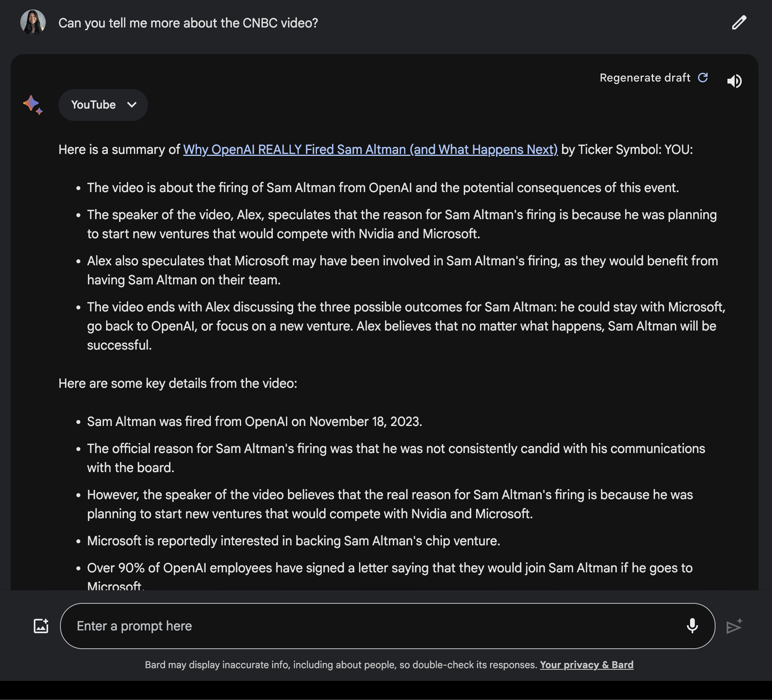The image size is (772, 700).
Task: Click the user profile avatar
Action: (x=33, y=22)
